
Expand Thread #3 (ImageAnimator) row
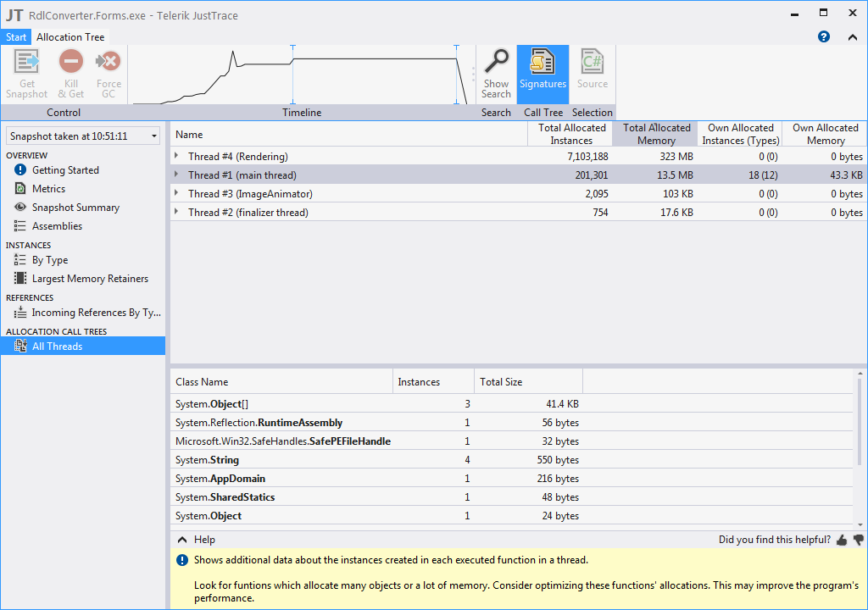pos(176,193)
